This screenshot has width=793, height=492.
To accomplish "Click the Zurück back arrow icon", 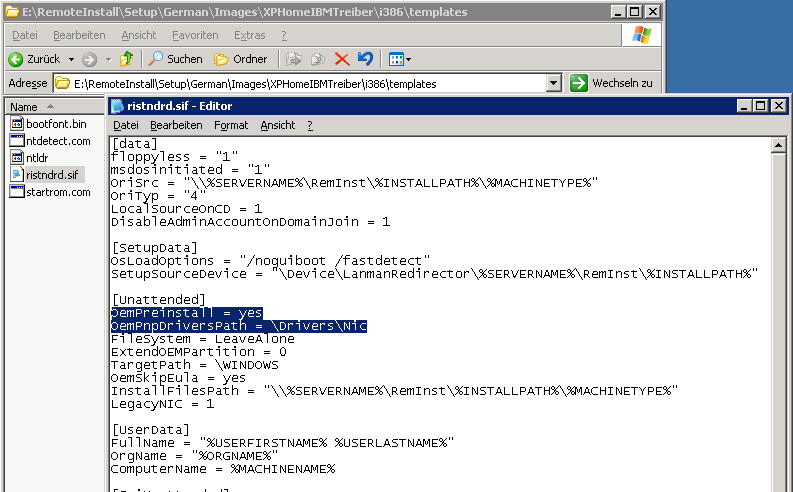I will click(x=16, y=59).
